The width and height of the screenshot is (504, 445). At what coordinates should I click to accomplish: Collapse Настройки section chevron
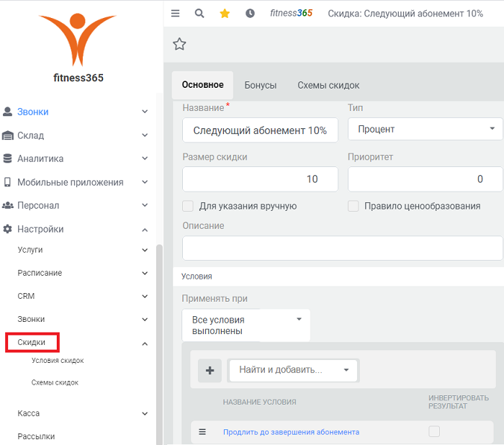coord(145,230)
